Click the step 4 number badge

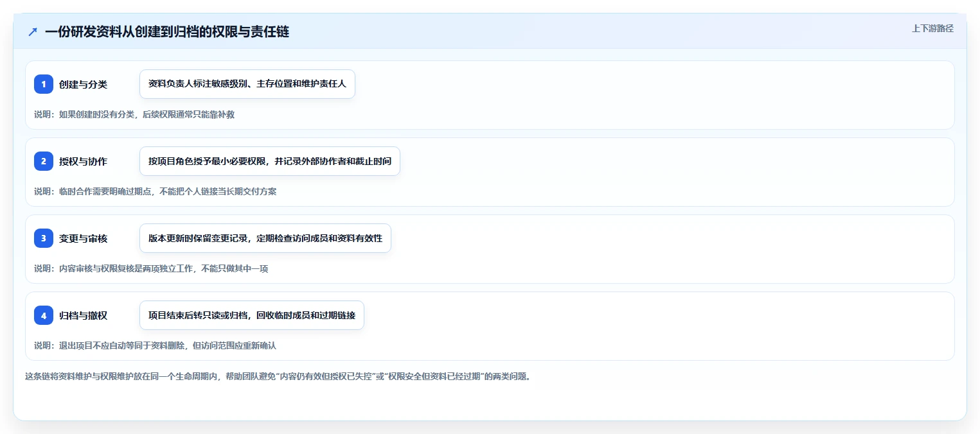[44, 315]
